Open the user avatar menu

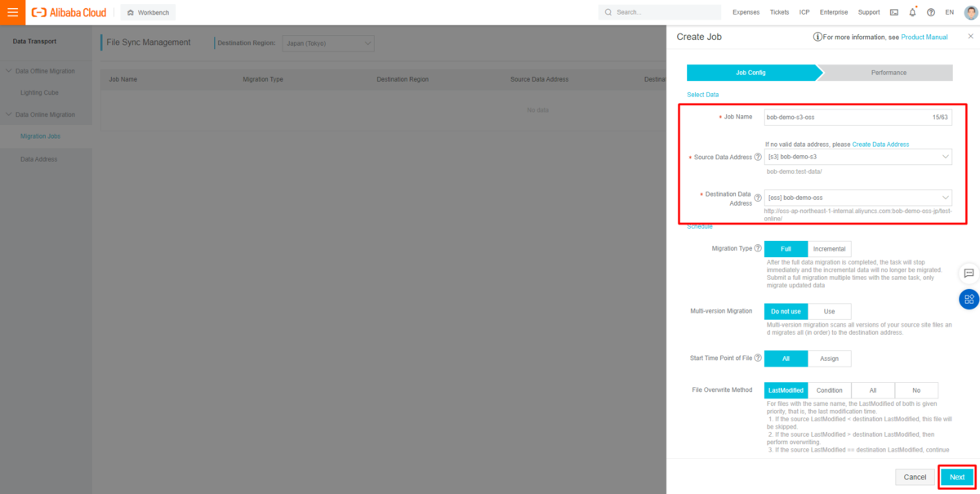(x=969, y=12)
